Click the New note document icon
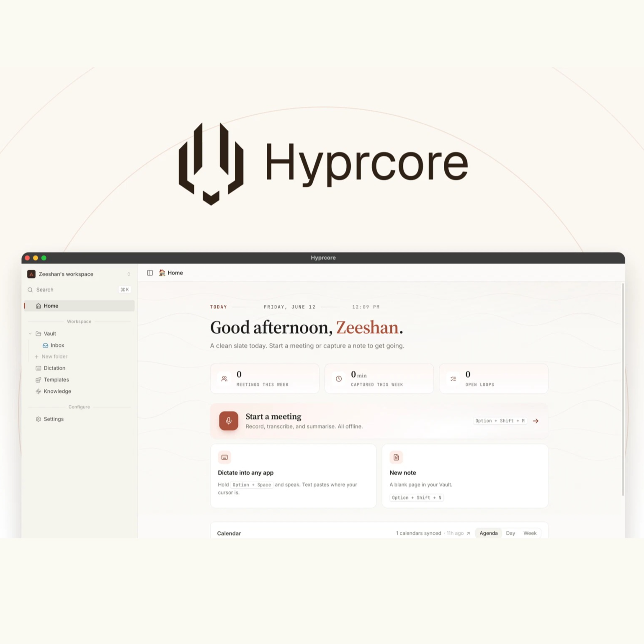644x644 pixels. (396, 457)
